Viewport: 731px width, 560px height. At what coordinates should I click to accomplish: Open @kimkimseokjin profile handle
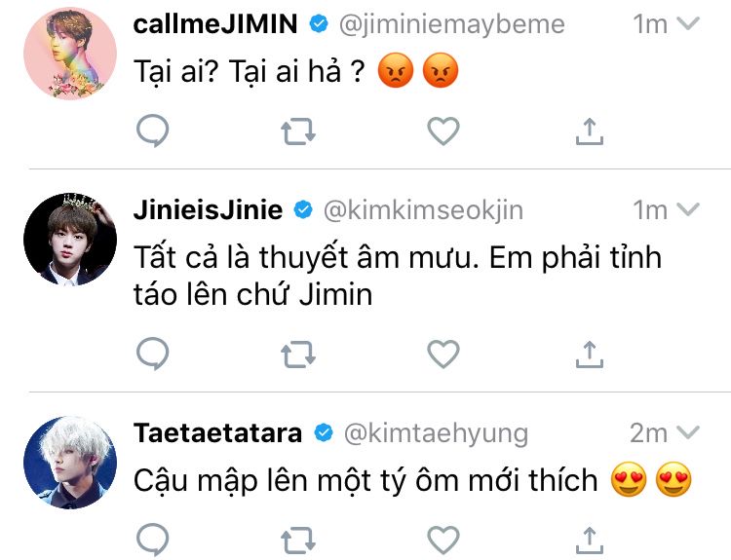click(x=423, y=211)
